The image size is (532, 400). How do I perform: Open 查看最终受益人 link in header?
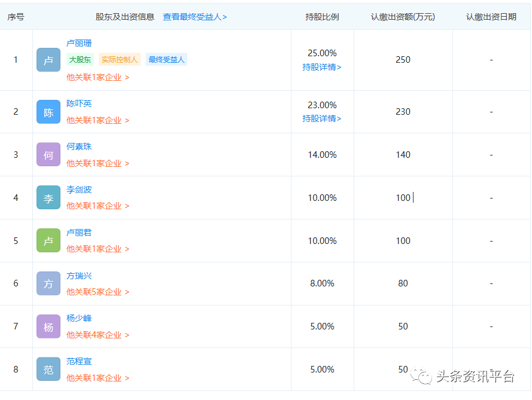[194, 17]
